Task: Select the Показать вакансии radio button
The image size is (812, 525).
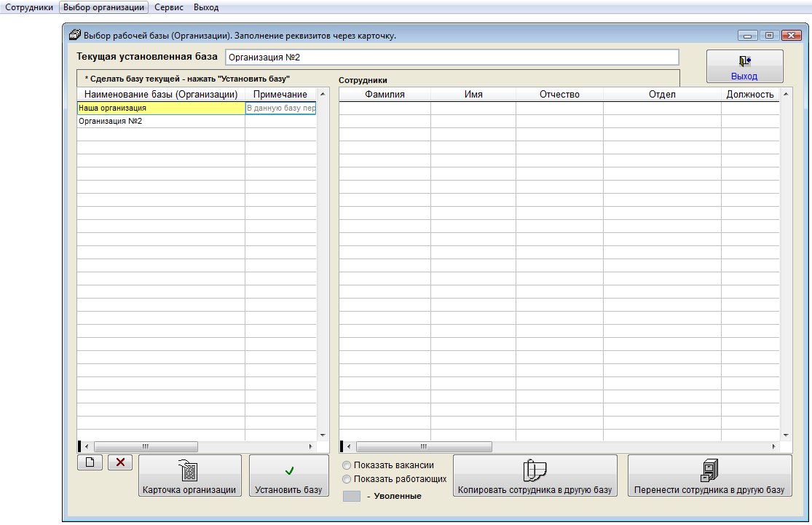Action: (x=347, y=465)
